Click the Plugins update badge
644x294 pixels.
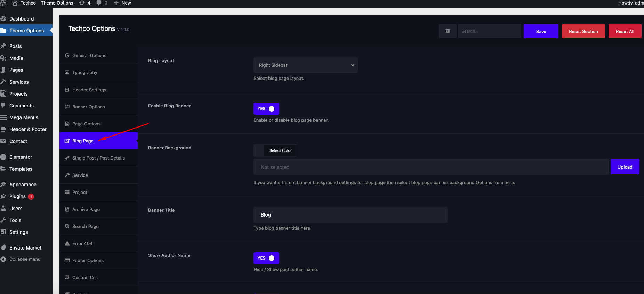pos(31,197)
